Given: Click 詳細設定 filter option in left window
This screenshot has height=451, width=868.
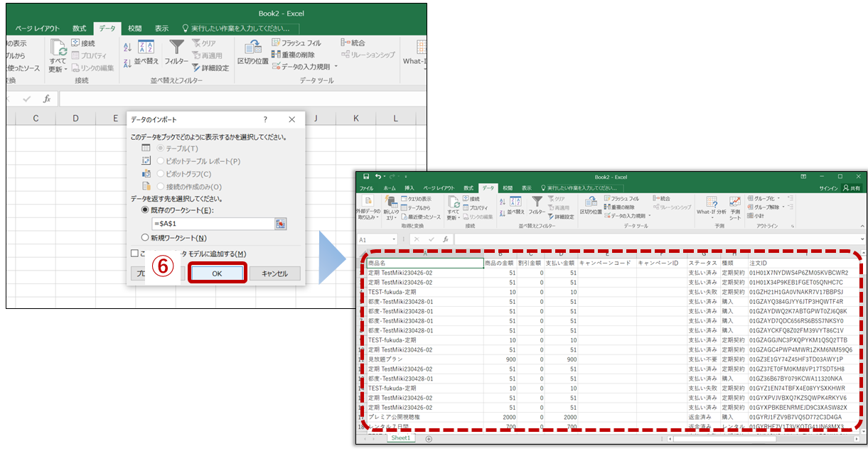Looking at the screenshot, I should pyautogui.click(x=210, y=68).
